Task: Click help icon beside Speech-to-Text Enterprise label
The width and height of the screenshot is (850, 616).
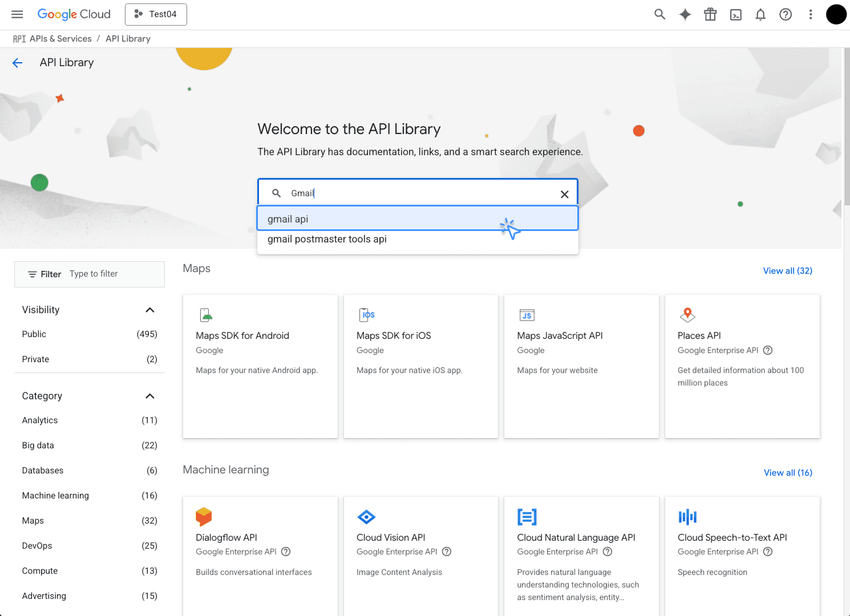Action: click(768, 552)
